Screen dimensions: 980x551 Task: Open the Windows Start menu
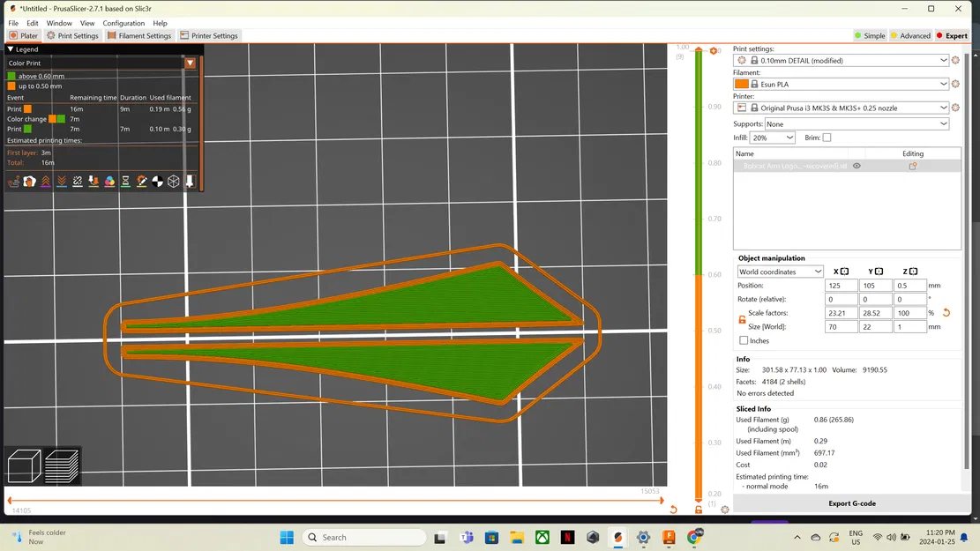point(287,537)
